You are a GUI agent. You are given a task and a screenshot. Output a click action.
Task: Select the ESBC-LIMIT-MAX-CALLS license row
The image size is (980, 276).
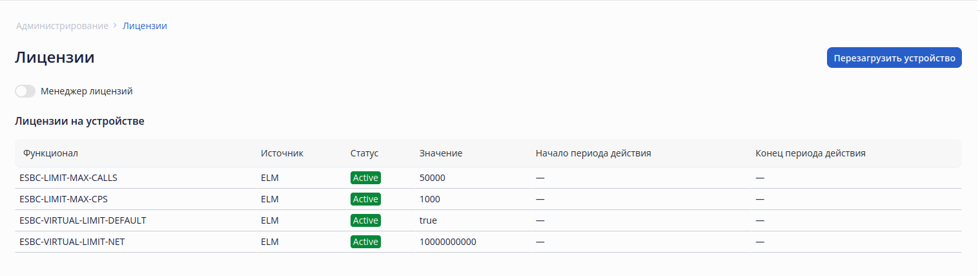[68, 178]
